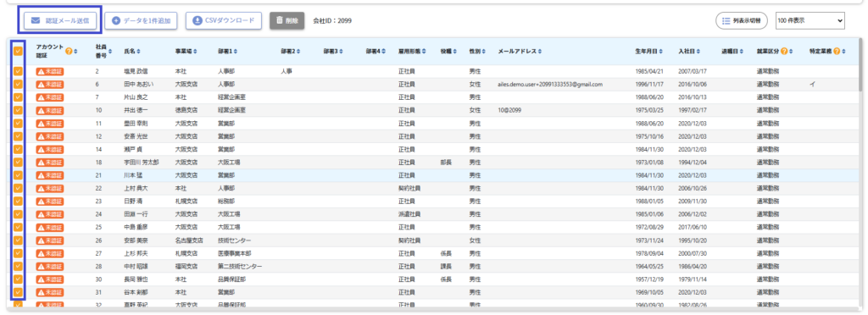
Task: Click the name 中島 重彦
Action: (136, 227)
